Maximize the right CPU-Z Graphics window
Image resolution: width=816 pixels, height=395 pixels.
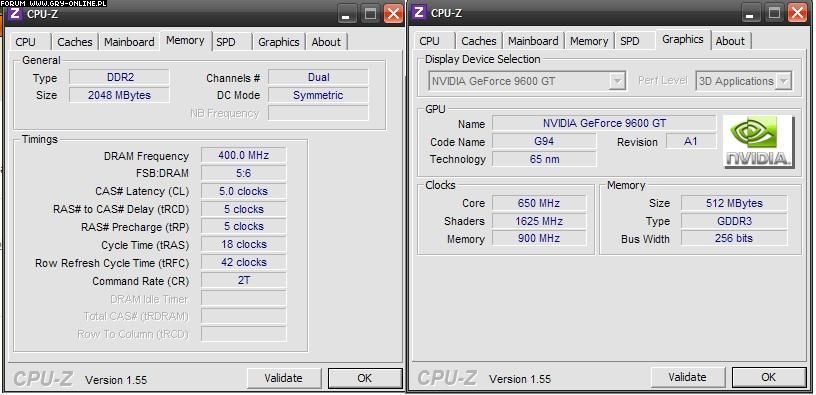coord(774,13)
